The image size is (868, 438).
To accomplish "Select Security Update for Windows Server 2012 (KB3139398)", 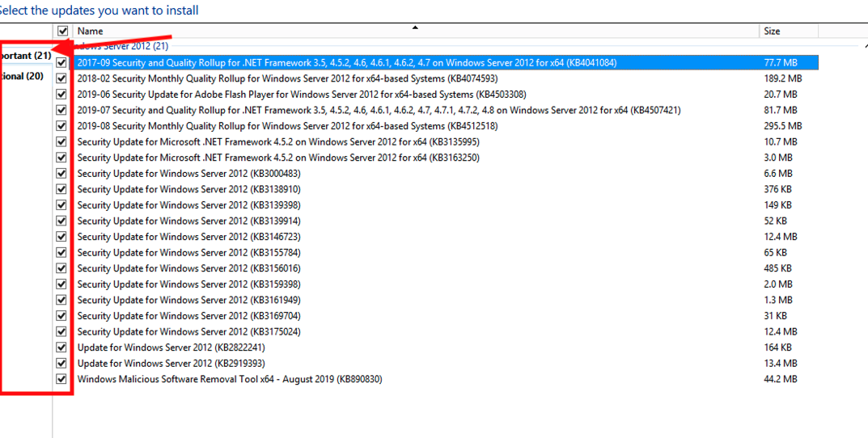I will [x=188, y=205].
